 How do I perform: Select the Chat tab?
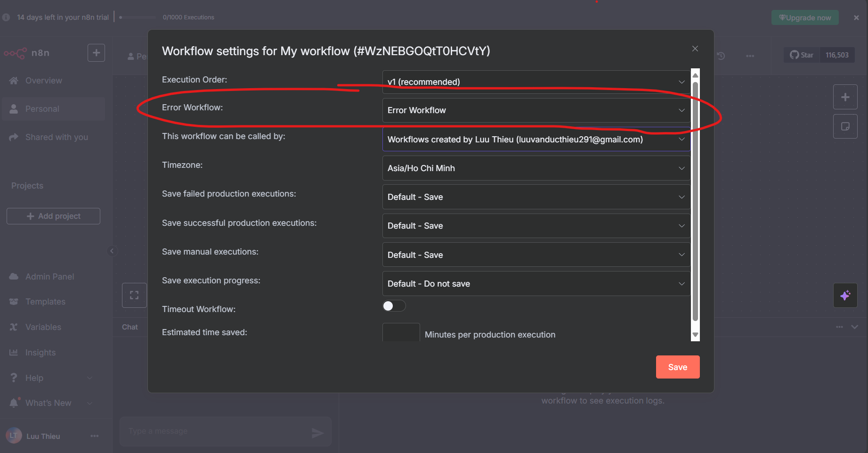tap(130, 327)
